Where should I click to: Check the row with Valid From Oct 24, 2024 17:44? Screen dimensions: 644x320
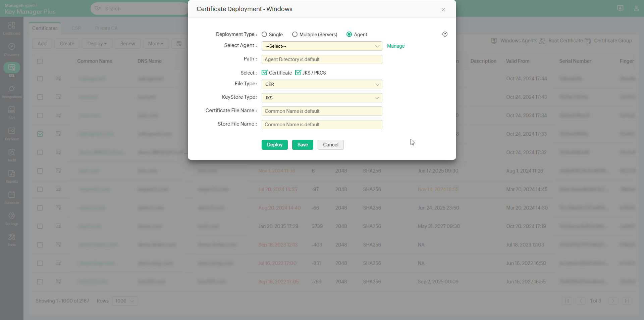[40, 79]
